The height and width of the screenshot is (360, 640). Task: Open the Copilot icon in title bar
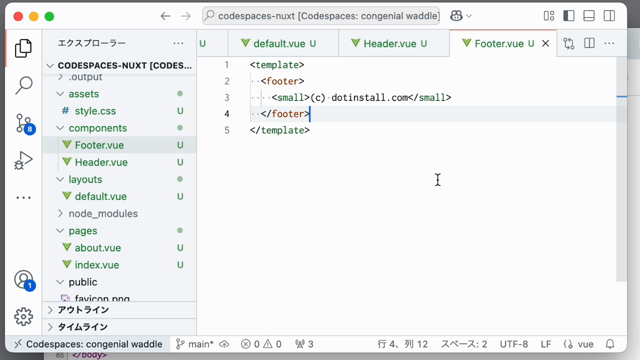pyautogui.click(x=461, y=16)
